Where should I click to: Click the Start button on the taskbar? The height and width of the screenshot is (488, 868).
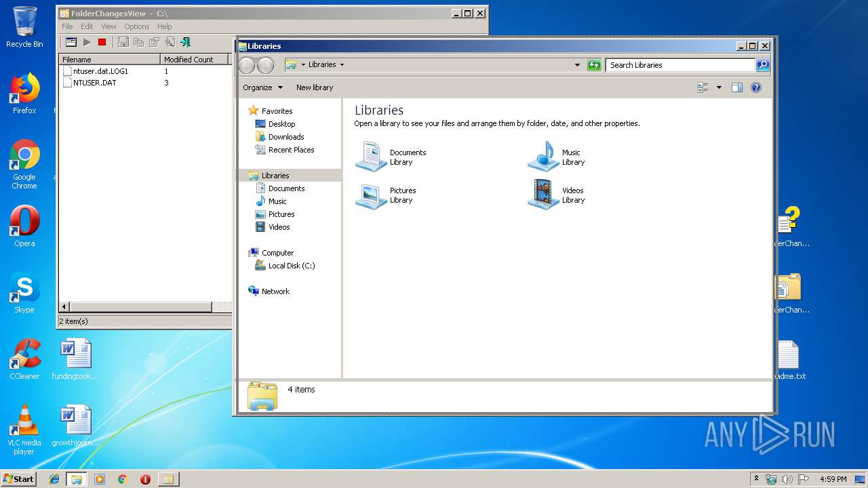pyautogui.click(x=18, y=479)
